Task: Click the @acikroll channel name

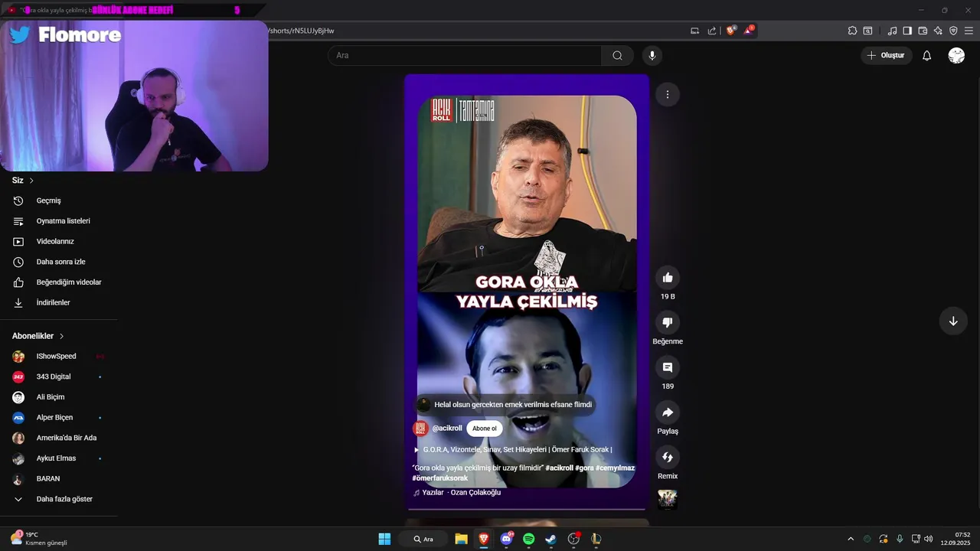Action: click(447, 429)
